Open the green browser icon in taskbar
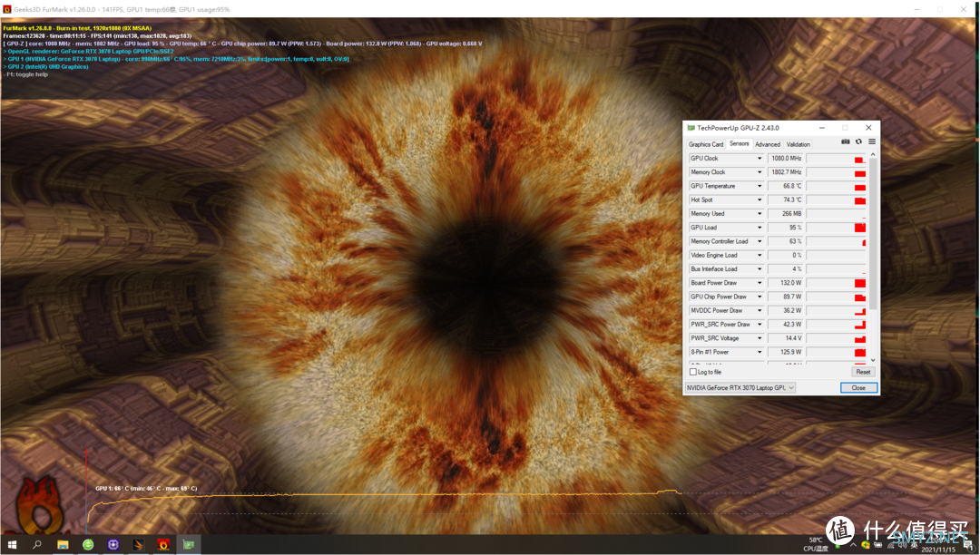The width and height of the screenshot is (980, 555). (88, 544)
